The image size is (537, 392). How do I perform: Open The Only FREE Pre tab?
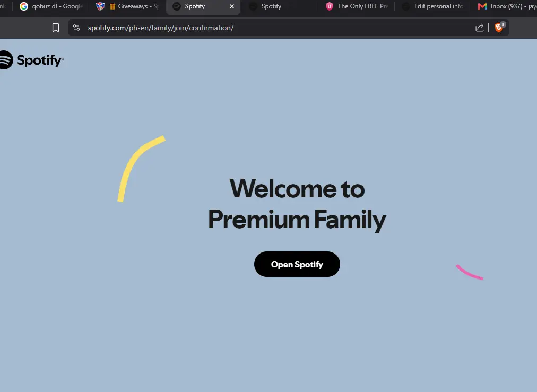(357, 6)
